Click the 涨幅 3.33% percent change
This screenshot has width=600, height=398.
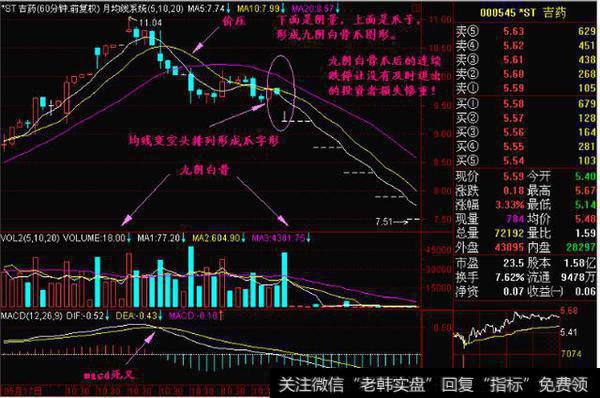490,205
